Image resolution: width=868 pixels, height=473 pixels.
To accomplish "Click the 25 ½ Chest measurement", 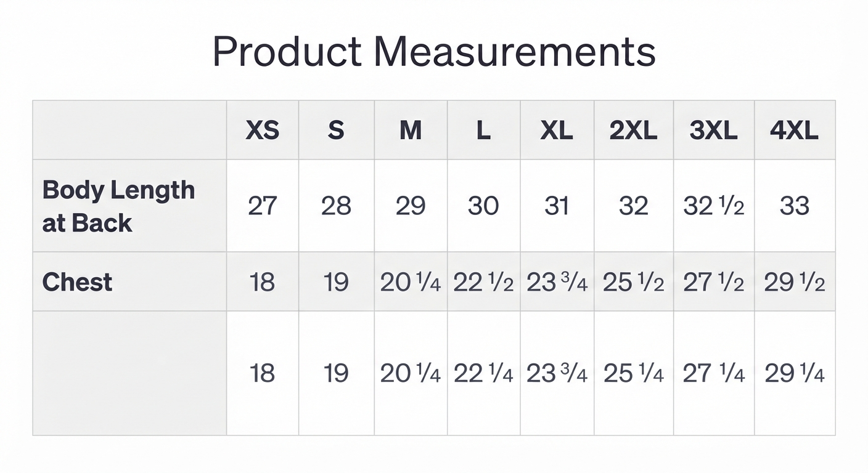I will 633,282.
